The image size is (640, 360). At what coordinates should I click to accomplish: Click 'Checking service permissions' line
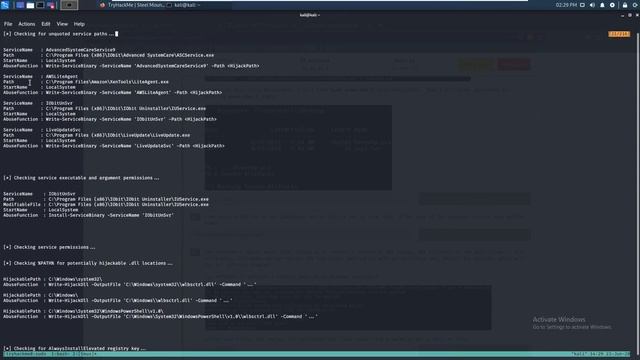[49, 247]
